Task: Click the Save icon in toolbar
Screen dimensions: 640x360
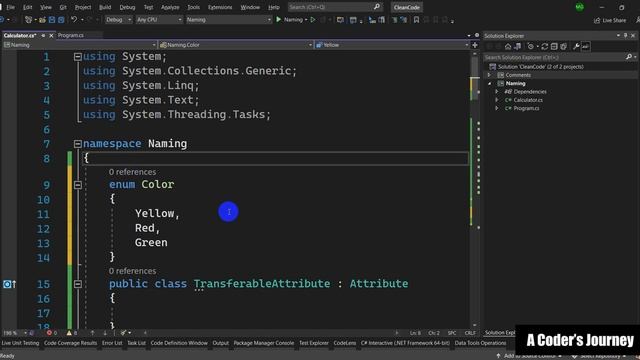Action: point(52,20)
